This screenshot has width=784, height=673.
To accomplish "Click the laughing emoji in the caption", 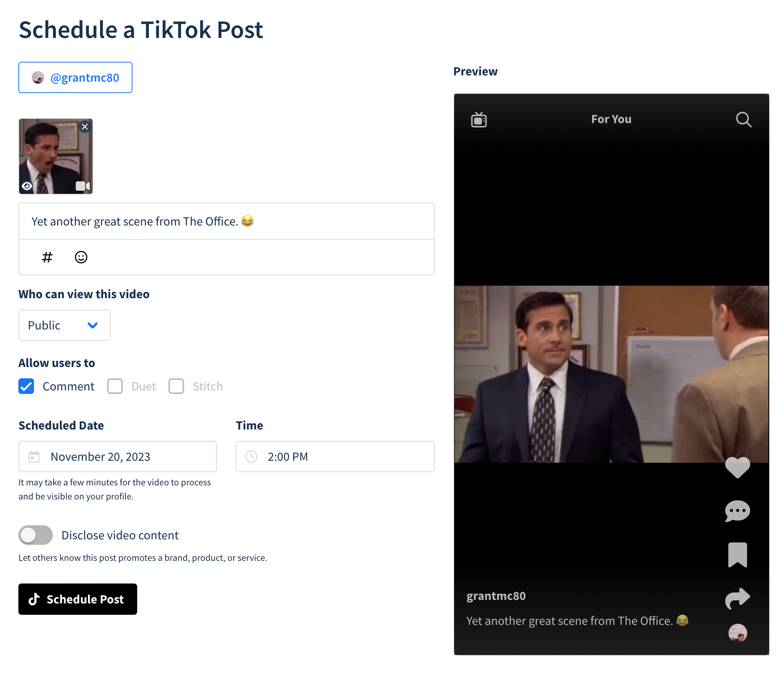I will coord(247,221).
